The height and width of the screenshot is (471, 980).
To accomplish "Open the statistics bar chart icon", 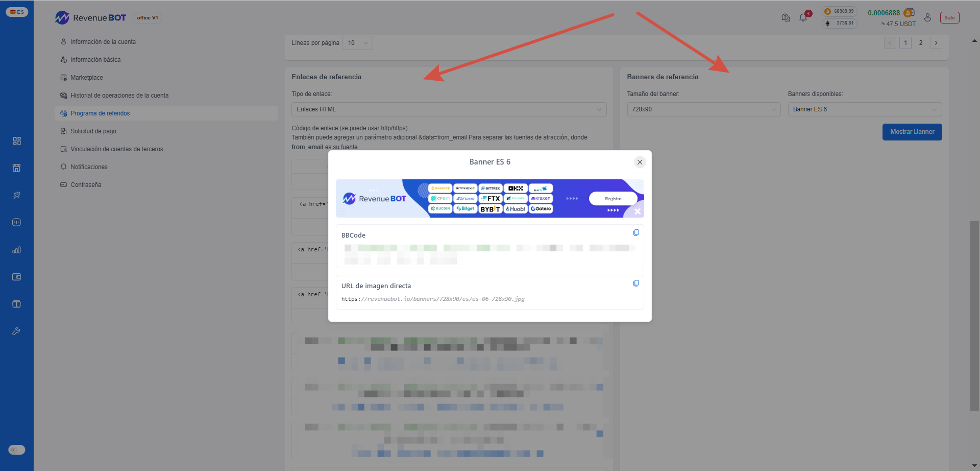I will click(17, 250).
